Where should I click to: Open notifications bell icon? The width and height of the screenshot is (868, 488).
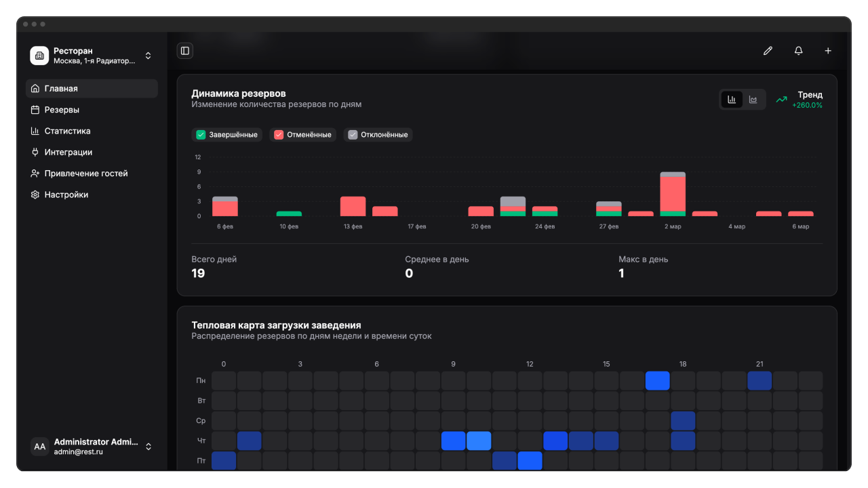coord(798,51)
